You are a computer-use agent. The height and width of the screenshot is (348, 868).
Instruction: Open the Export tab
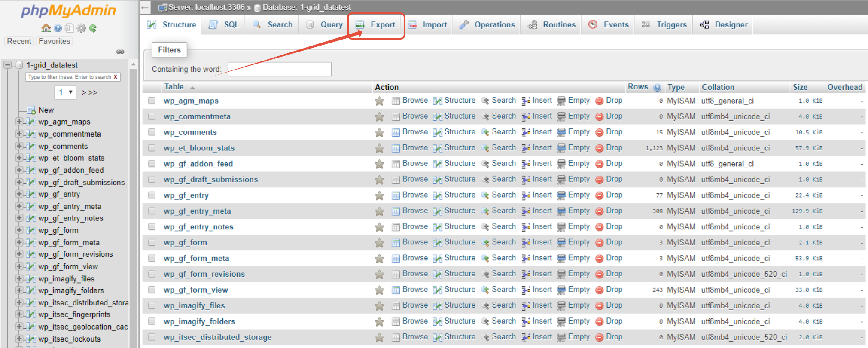(x=375, y=25)
